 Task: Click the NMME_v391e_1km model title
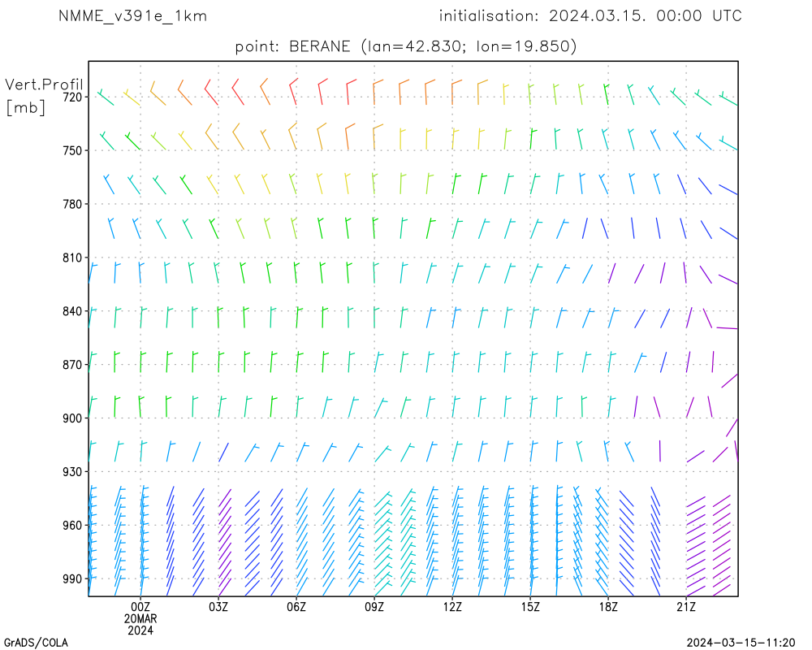(x=132, y=16)
